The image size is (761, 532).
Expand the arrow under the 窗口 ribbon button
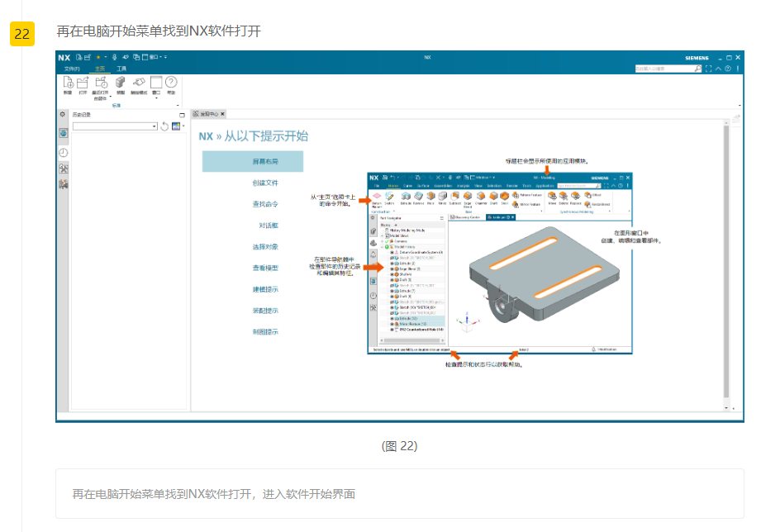click(156, 98)
